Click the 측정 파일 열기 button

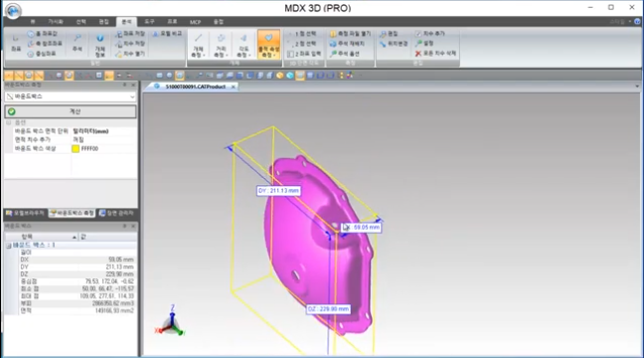[x=351, y=33]
